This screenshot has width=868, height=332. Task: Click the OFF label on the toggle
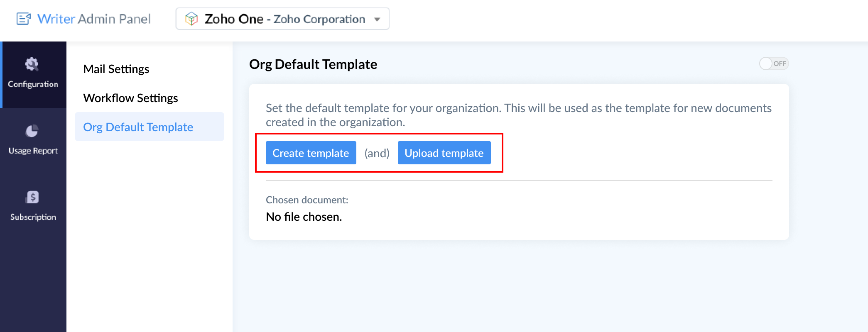[780, 63]
